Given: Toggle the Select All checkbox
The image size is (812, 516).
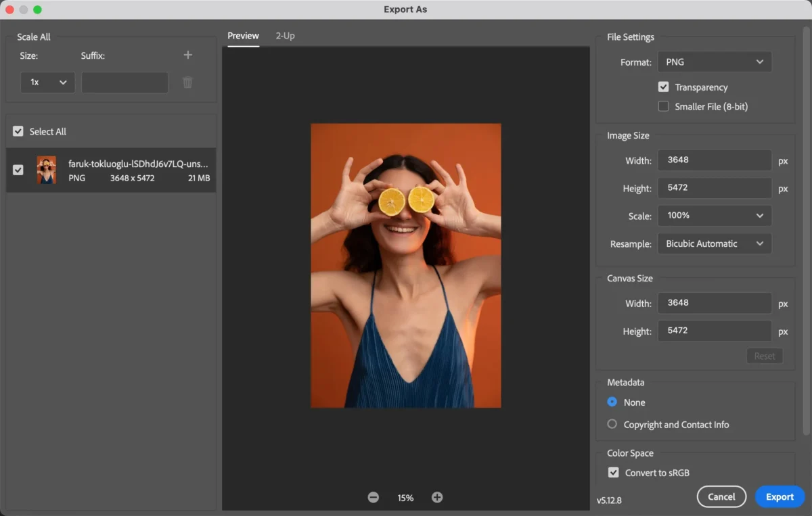Looking at the screenshot, I should coord(18,131).
